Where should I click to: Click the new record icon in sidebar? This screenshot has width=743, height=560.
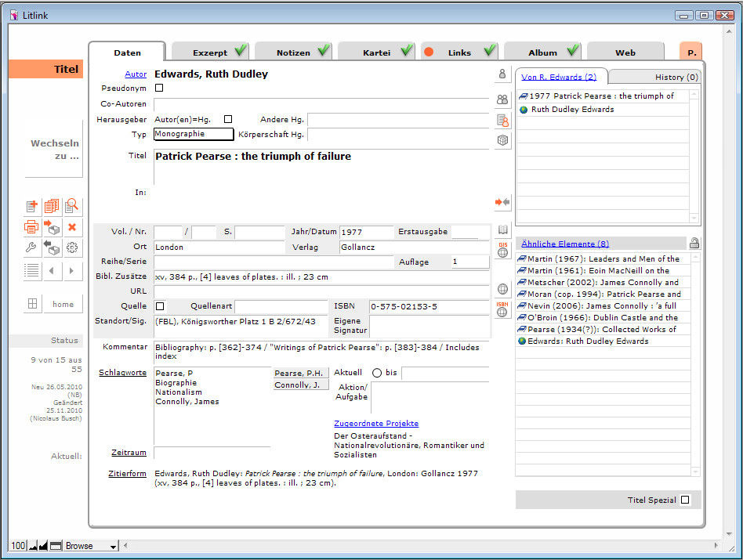[32, 207]
